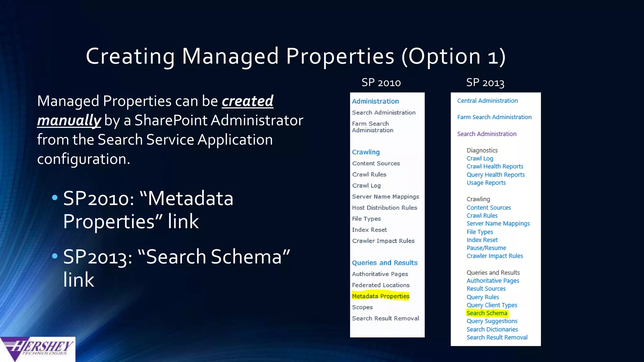644x362 pixels.
Task: Open the Query Suggestions link
Action: tap(492, 321)
